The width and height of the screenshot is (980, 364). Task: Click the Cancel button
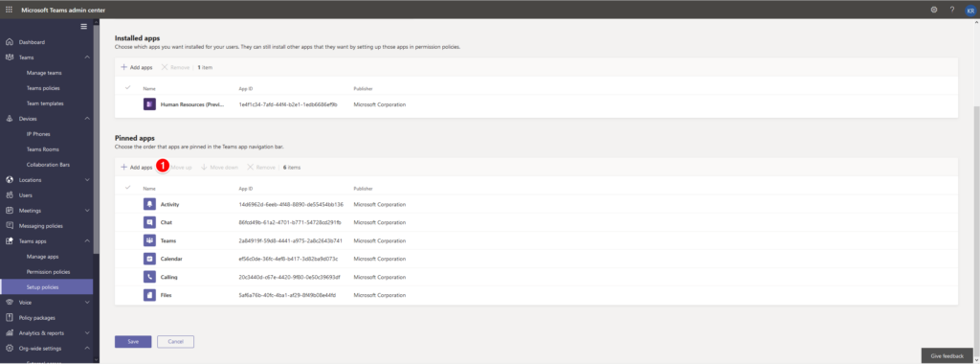click(x=176, y=341)
